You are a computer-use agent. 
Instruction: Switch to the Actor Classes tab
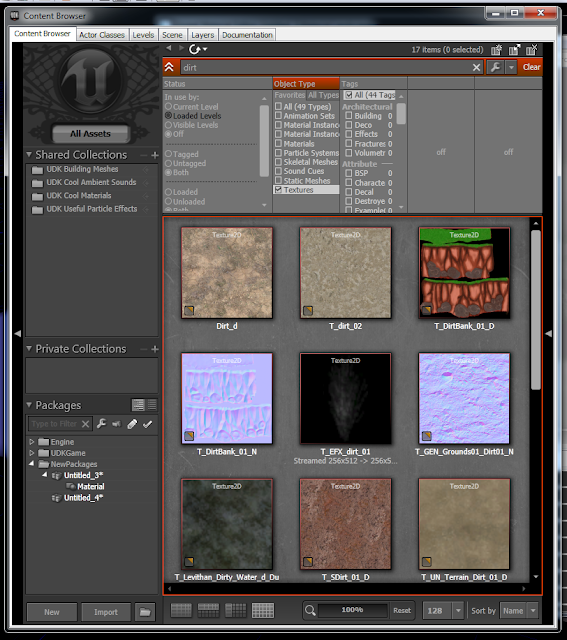[x=102, y=35]
